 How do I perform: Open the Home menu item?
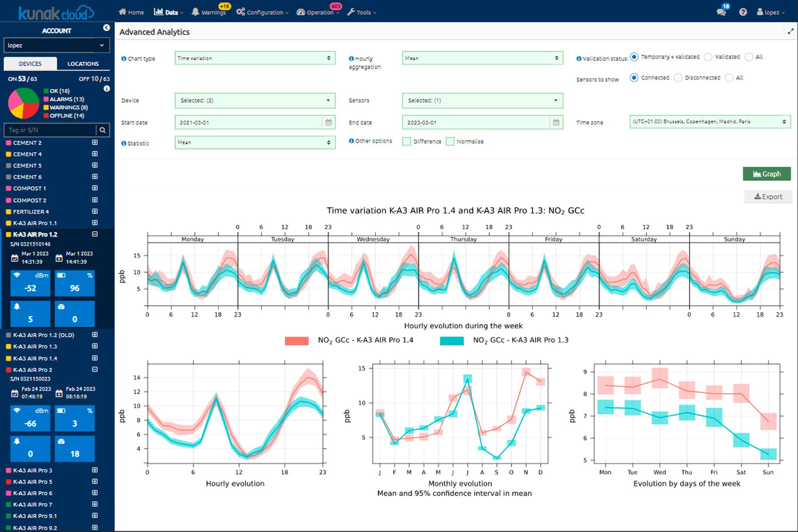point(131,12)
